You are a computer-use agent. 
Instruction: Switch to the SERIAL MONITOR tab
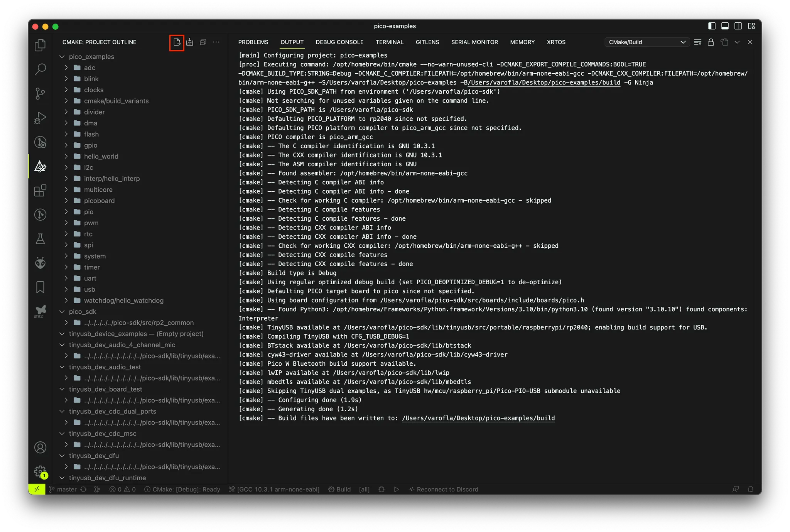[474, 42]
